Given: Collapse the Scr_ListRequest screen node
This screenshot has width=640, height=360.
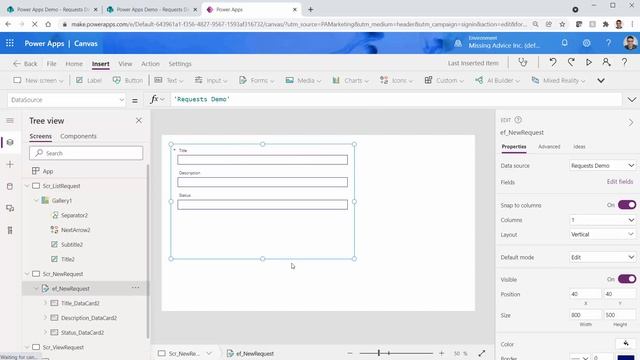Looking at the screenshot, I should 27,186.
